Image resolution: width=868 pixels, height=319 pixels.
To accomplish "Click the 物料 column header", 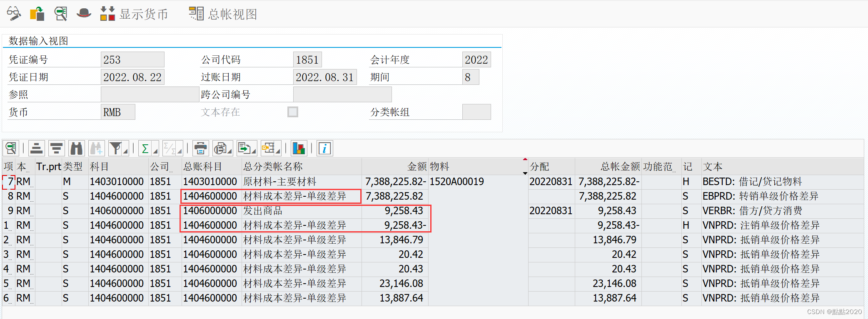I will click(478, 167).
